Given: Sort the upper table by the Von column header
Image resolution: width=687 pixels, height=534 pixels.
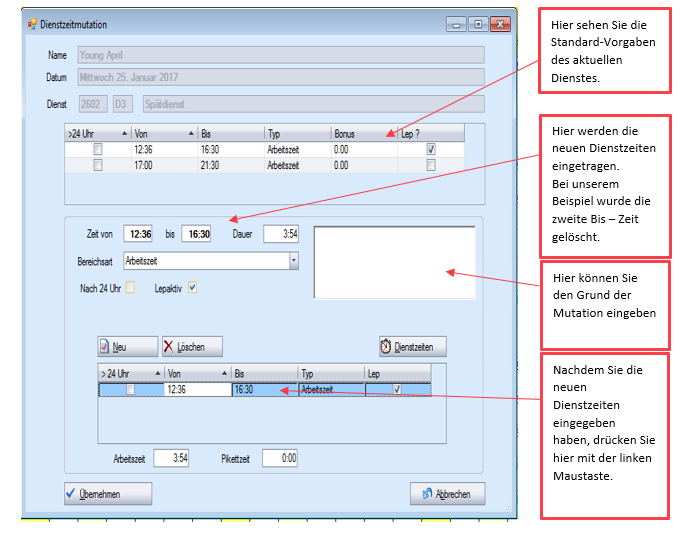Looking at the screenshot, I should [164, 134].
